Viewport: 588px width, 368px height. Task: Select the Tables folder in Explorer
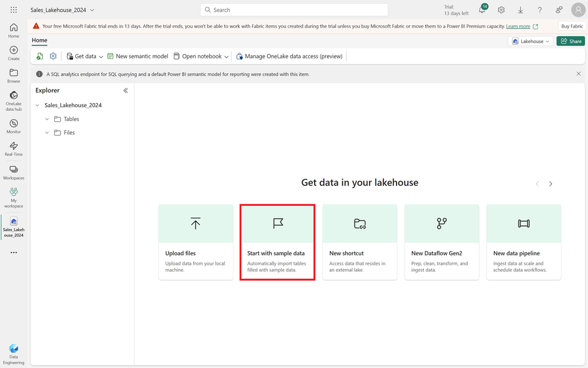(x=71, y=119)
